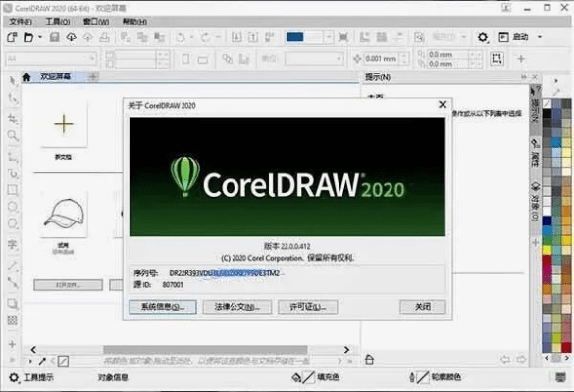Select the black color swatch in palette
574x392 pixels.
click(x=547, y=113)
